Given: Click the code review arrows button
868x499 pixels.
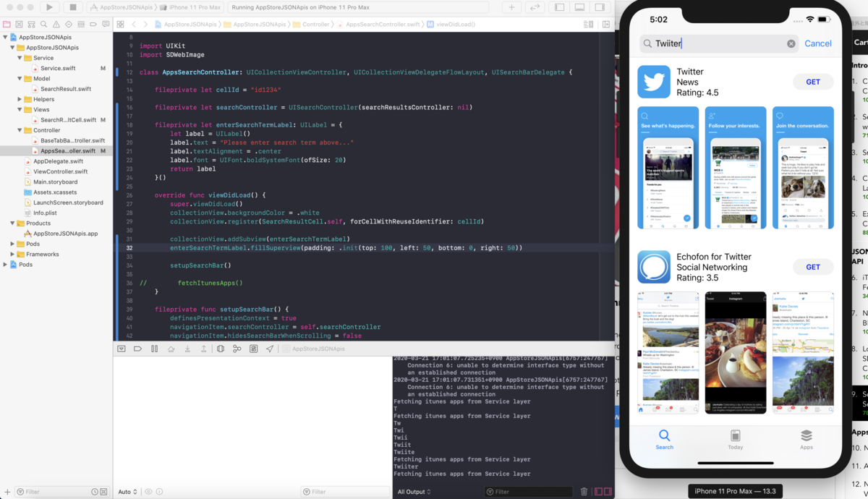Looking at the screenshot, I should pyautogui.click(x=535, y=7).
